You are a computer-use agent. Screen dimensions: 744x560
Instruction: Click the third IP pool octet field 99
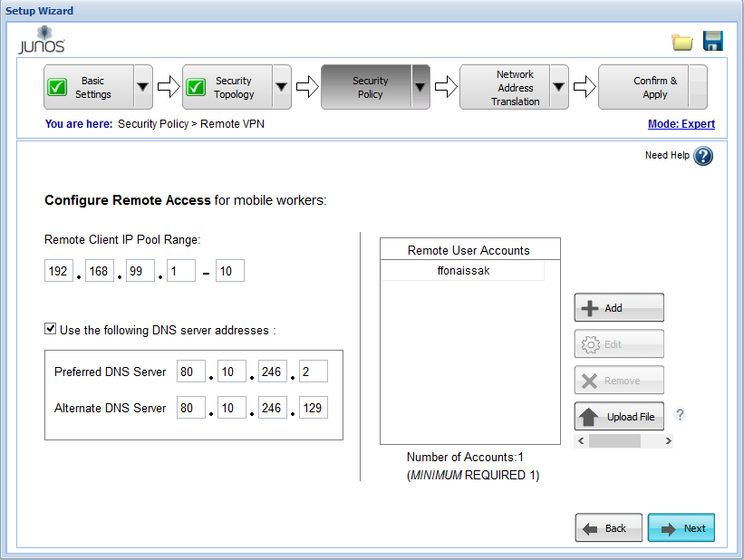click(x=140, y=271)
